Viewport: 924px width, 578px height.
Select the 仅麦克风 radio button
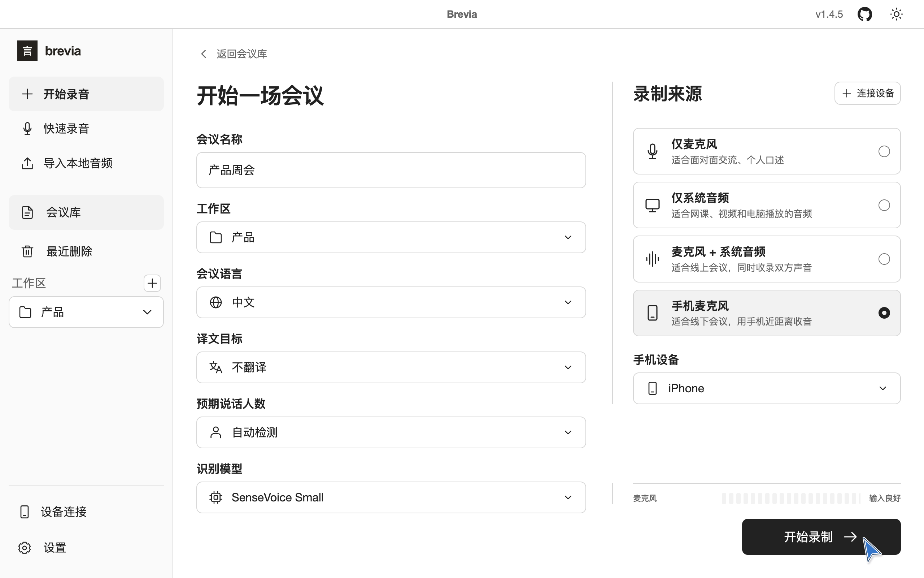[884, 151]
